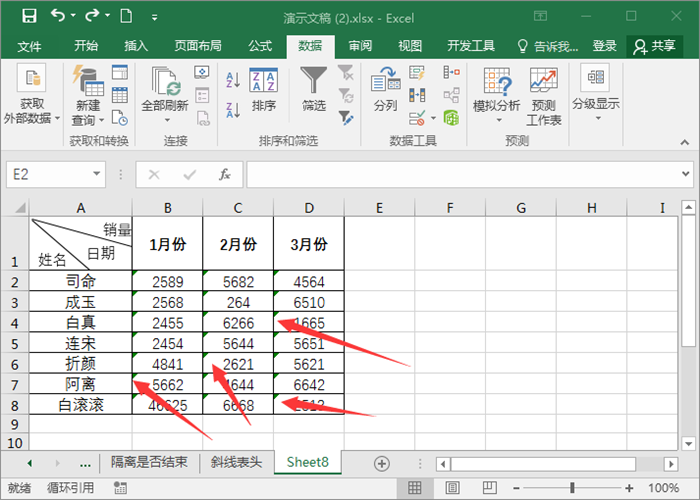Switch to the 视图 ribbon tab
The image size is (700, 500).
pyautogui.click(x=410, y=46)
